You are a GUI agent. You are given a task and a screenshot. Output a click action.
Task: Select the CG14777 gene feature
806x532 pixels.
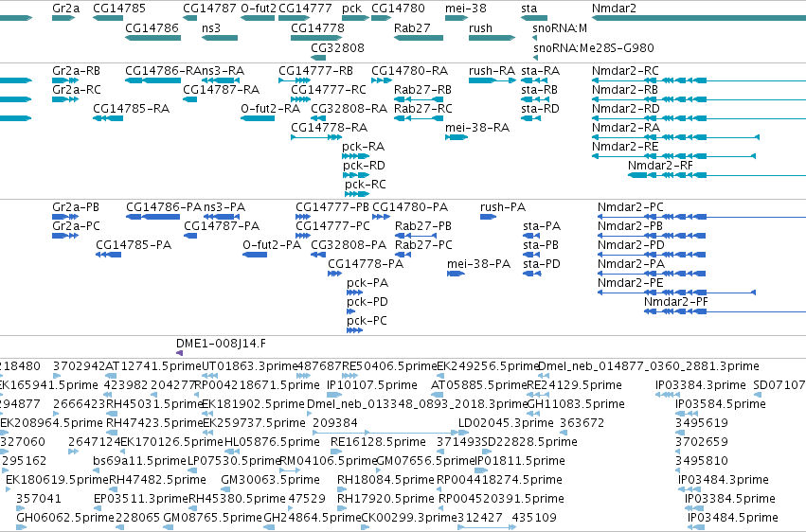(294, 18)
